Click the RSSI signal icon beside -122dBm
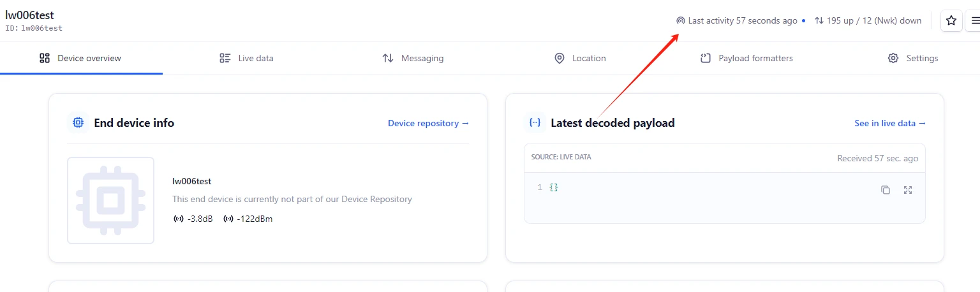Screen dimensions: 980x292 [x=228, y=219]
